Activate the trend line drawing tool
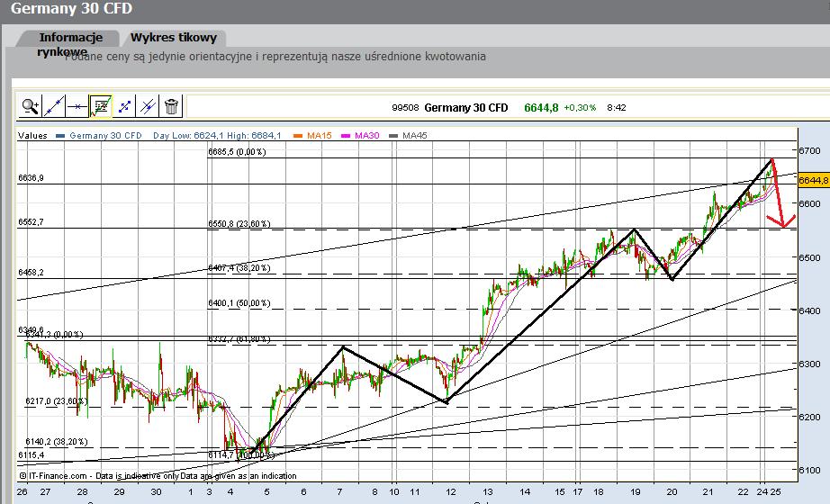The height and width of the screenshot is (504, 830). [54, 106]
